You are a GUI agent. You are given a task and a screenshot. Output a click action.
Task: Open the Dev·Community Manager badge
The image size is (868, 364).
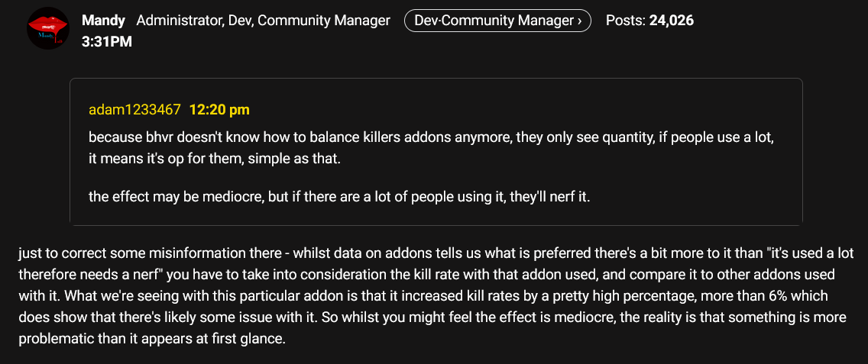pos(497,21)
